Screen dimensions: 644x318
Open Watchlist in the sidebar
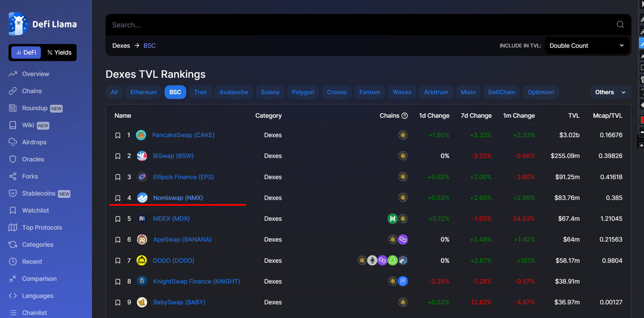pyautogui.click(x=28, y=211)
